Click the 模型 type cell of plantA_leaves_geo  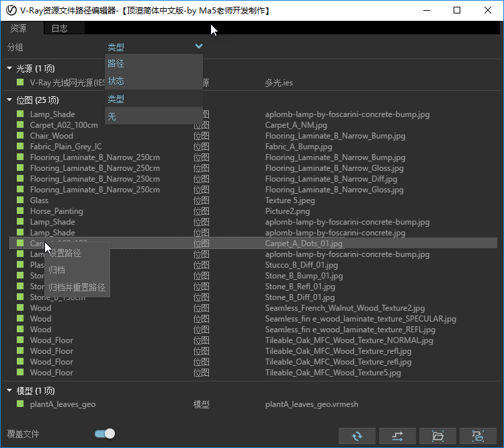tap(201, 404)
